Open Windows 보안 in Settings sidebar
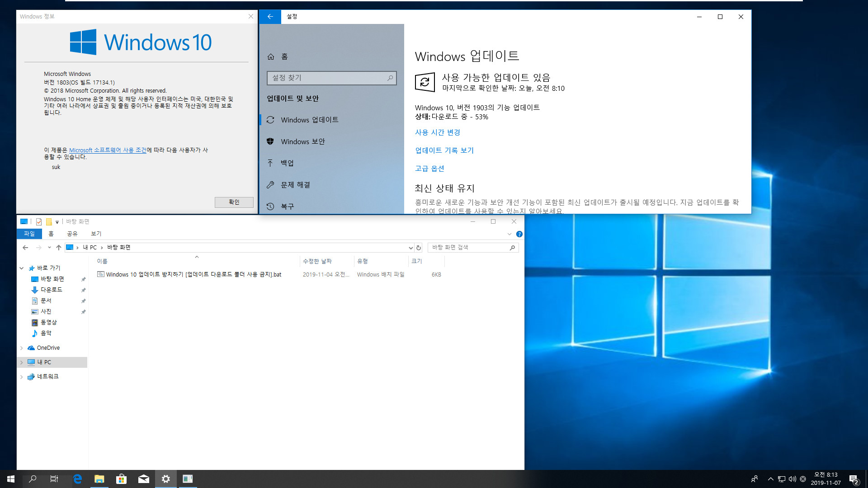This screenshot has width=868, height=488. click(x=331, y=141)
